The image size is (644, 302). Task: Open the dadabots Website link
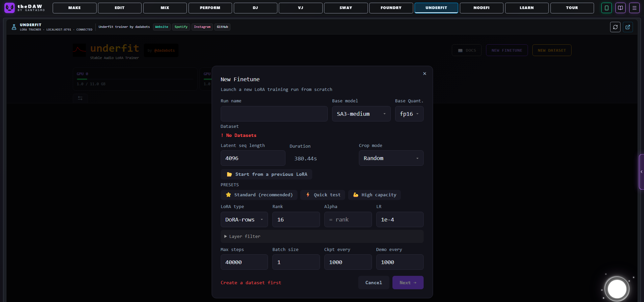click(162, 27)
